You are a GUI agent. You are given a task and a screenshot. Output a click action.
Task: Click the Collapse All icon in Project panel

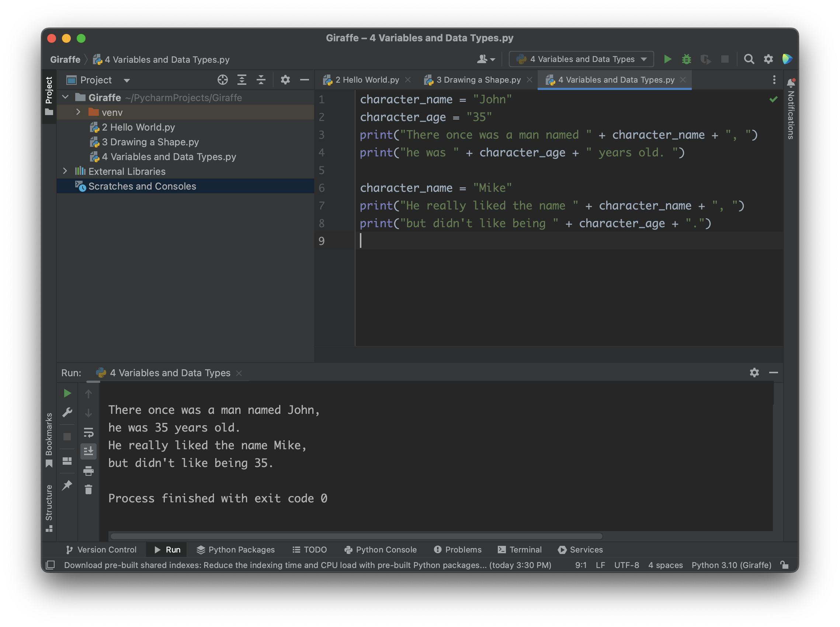(x=261, y=80)
